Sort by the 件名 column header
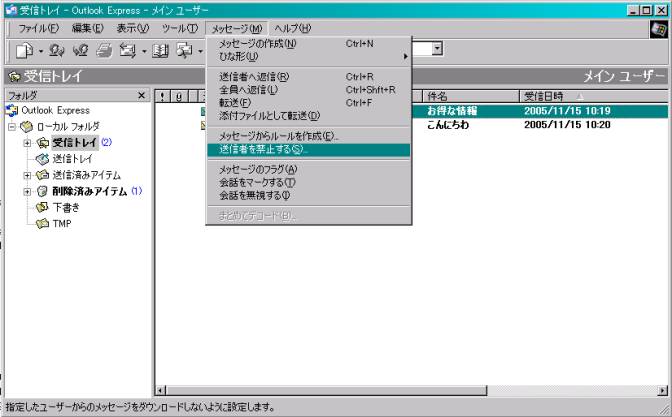Screen dimensions: 672x417 pyautogui.click(x=471, y=96)
